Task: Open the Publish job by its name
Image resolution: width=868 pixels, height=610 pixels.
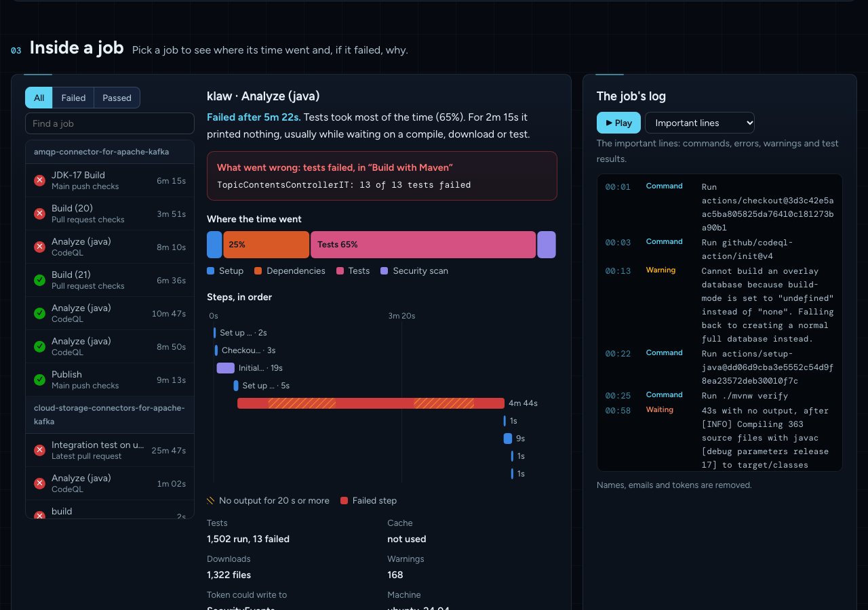Action: pos(66,374)
